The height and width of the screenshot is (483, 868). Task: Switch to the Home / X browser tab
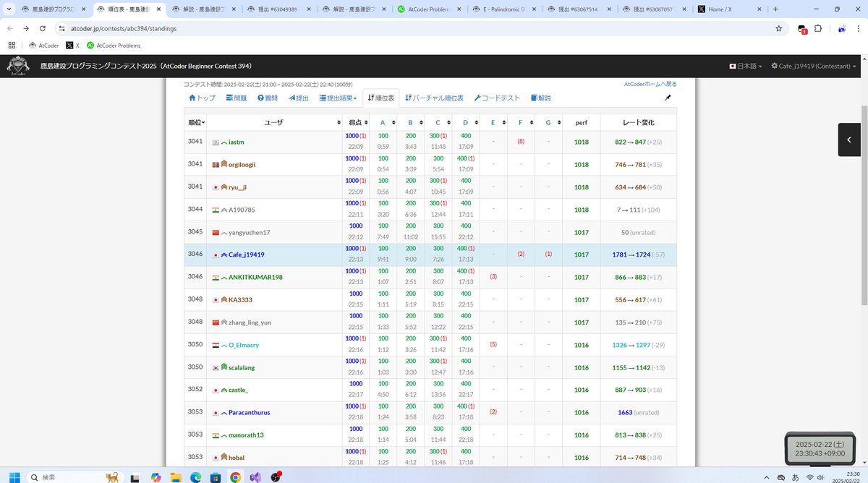728,9
